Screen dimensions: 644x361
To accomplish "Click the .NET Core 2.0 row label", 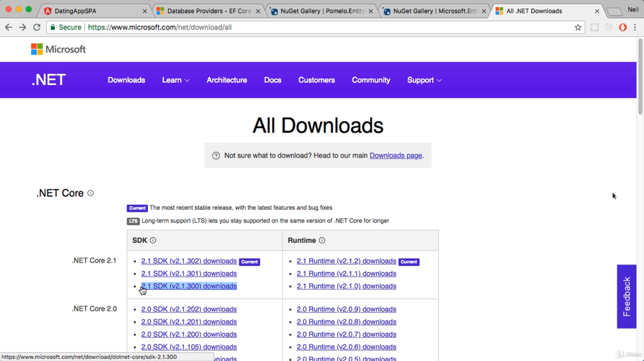I will click(x=94, y=309).
